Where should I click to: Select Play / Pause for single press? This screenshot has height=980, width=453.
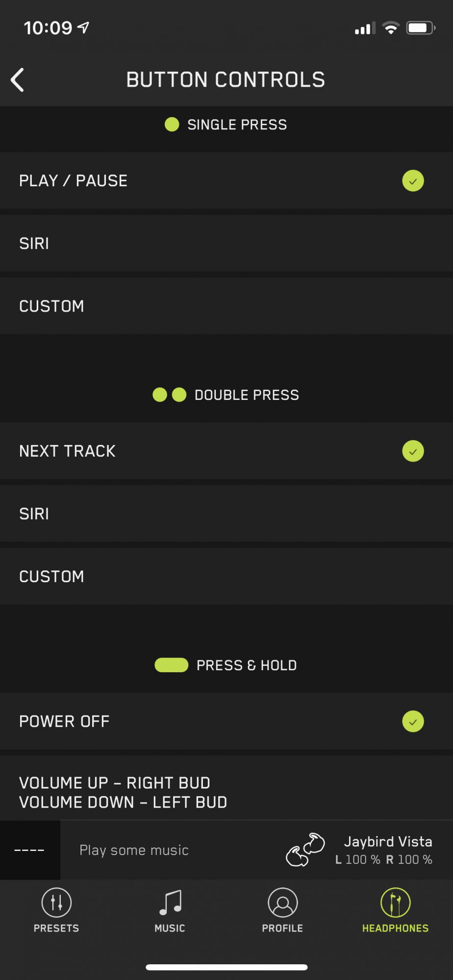pos(226,181)
